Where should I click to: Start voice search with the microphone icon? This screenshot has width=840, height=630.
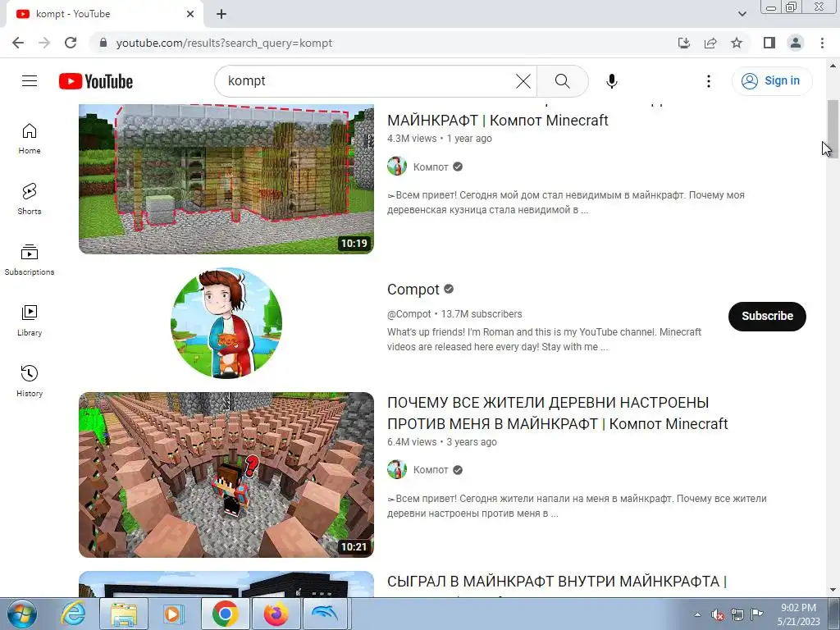click(x=612, y=81)
